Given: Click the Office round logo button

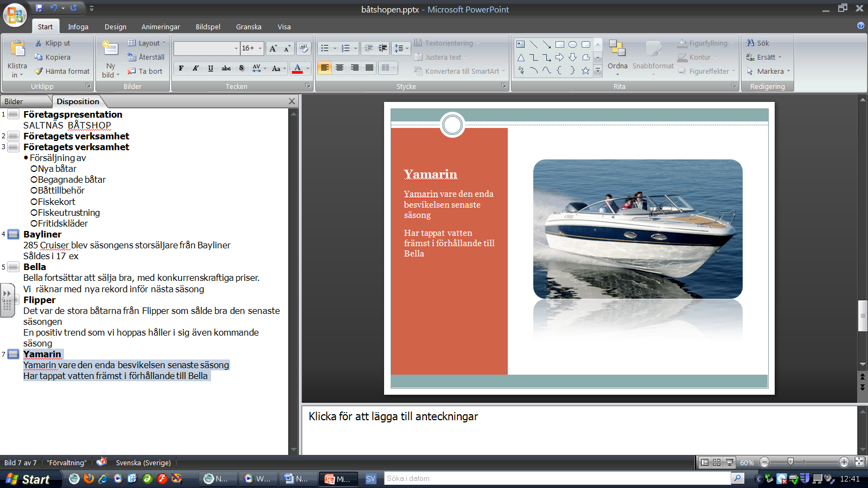Looking at the screenshot, I should (15, 15).
